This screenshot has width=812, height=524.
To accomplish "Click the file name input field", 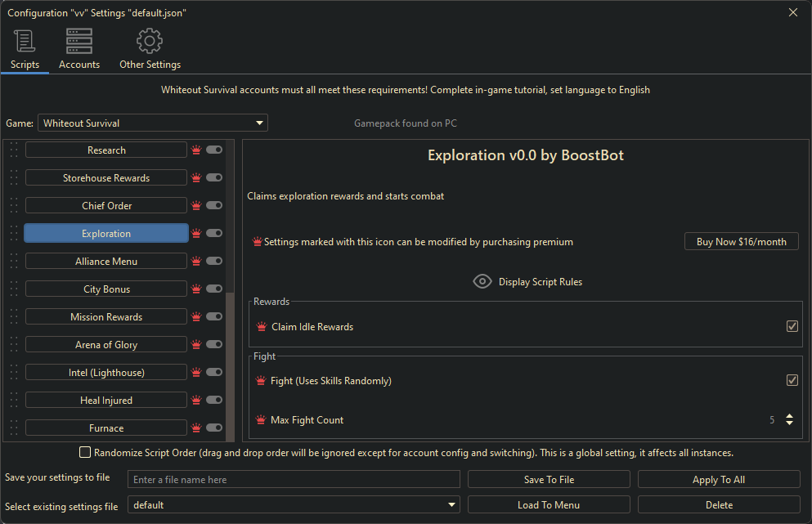I will (294, 480).
